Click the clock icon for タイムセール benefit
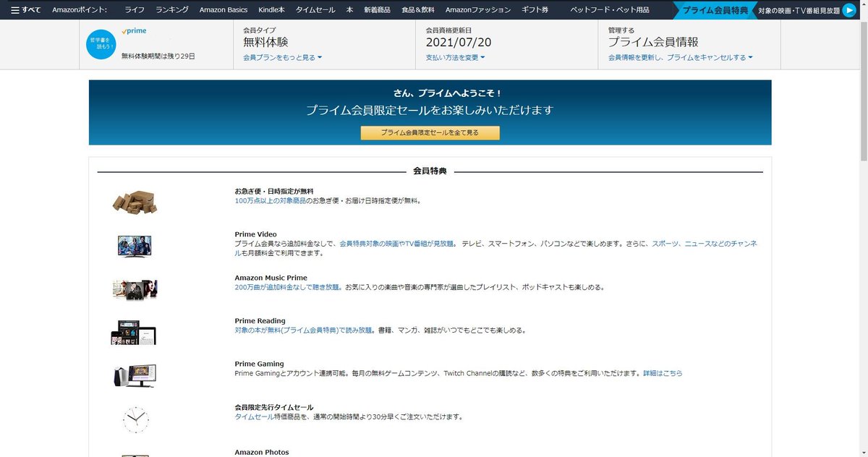The width and height of the screenshot is (868, 457). click(135, 419)
